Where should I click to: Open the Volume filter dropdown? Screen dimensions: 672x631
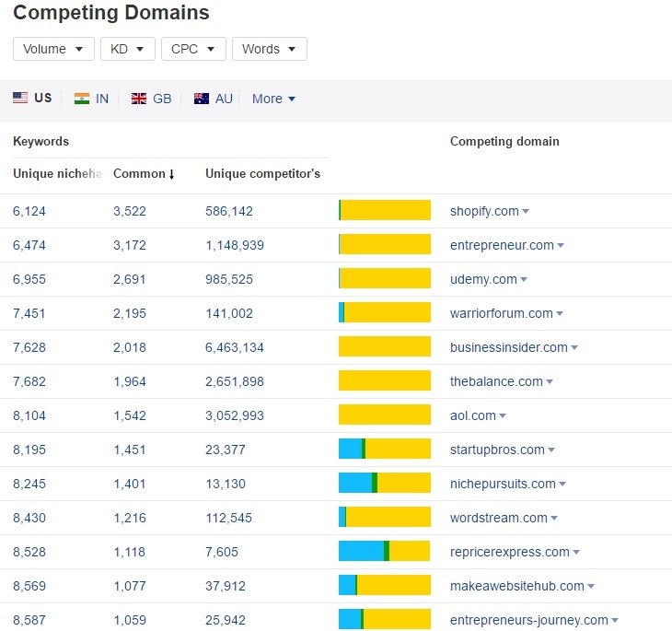click(x=53, y=49)
